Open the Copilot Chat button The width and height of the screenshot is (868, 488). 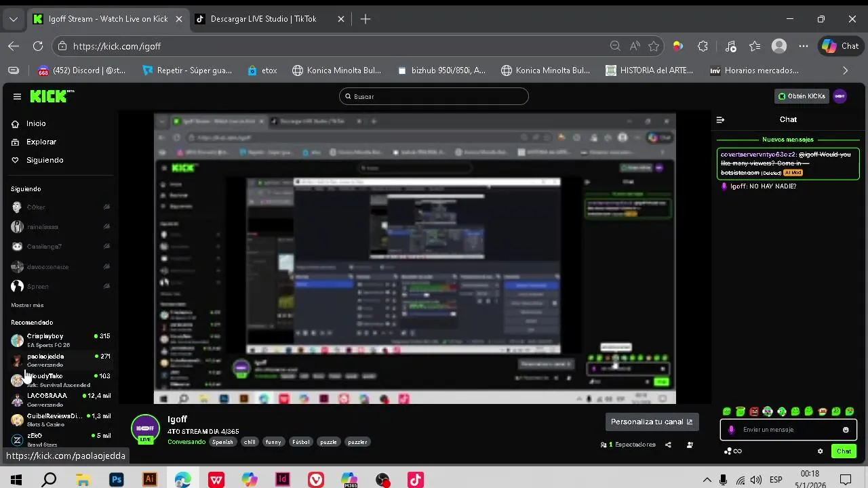click(x=840, y=46)
